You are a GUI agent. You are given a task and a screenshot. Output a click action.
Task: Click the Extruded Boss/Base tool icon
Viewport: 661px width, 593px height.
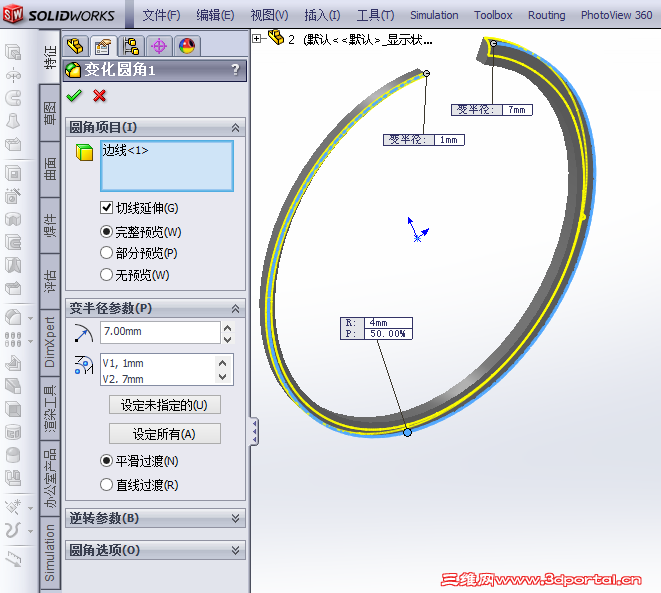[13, 53]
